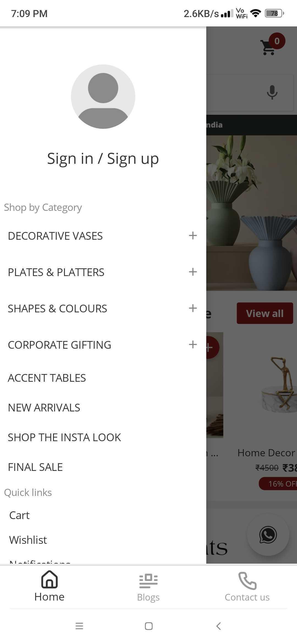Open Android recent apps menu
This screenshot has width=297, height=644.
click(x=79, y=626)
